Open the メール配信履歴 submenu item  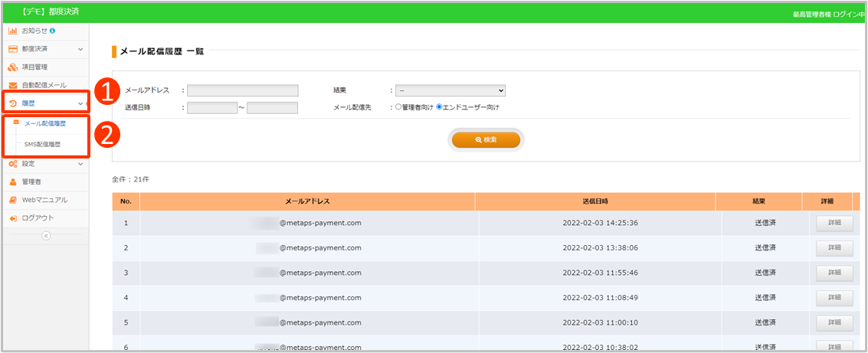pyautogui.click(x=45, y=123)
